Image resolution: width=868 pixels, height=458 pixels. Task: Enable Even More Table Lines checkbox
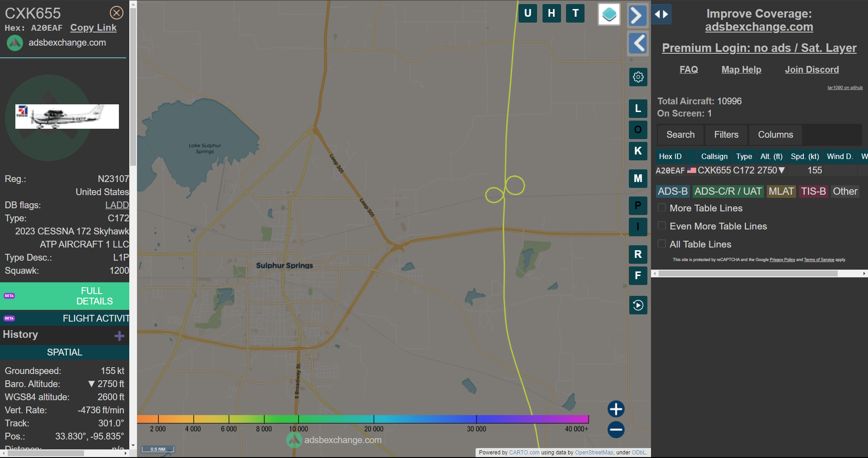coord(662,226)
